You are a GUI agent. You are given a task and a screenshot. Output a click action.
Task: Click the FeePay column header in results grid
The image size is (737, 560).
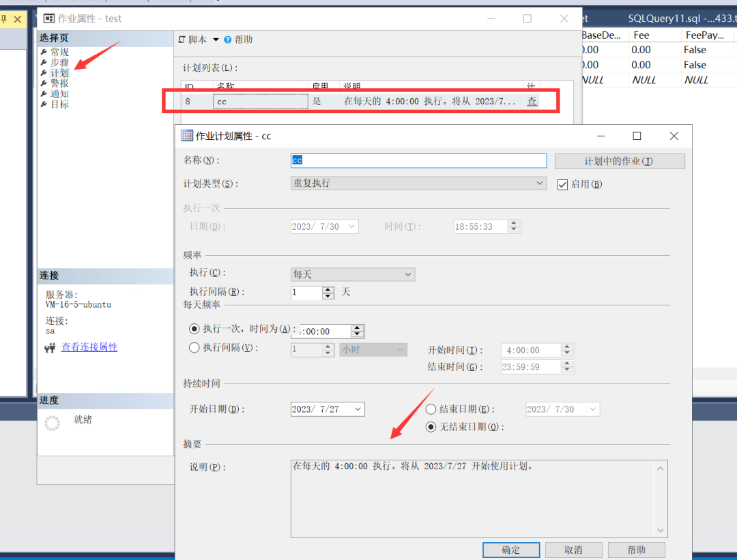704,35
